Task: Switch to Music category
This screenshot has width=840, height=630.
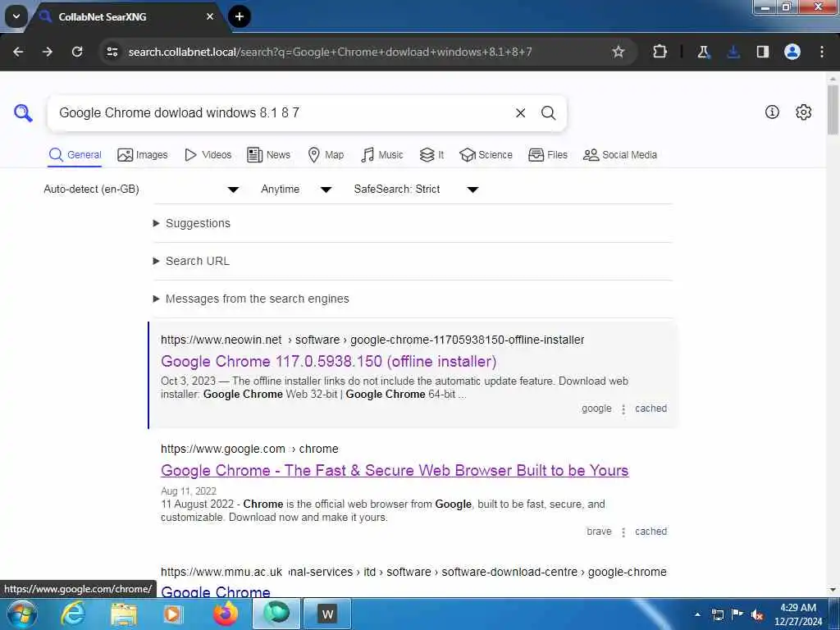Action: coord(382,155)
